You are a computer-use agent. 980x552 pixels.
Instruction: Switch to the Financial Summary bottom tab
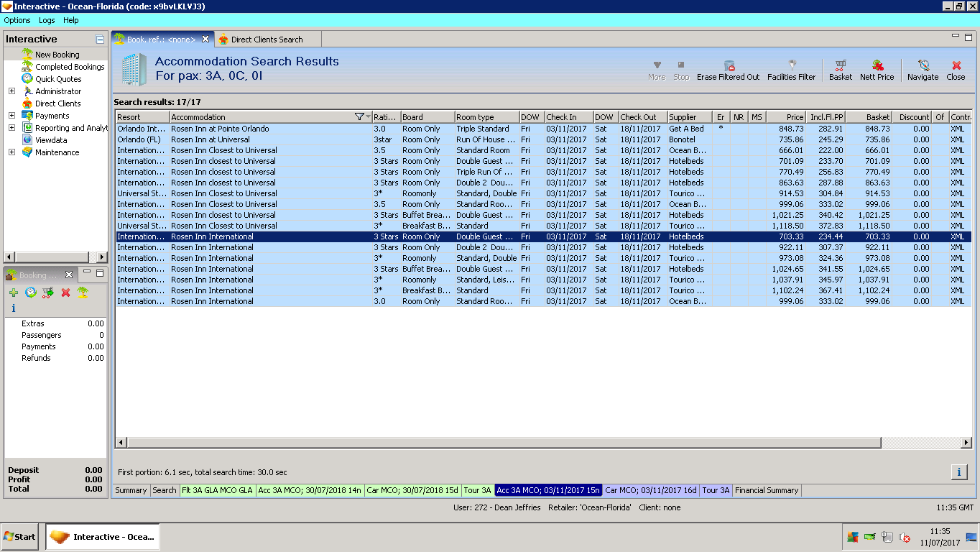point(767,490)
